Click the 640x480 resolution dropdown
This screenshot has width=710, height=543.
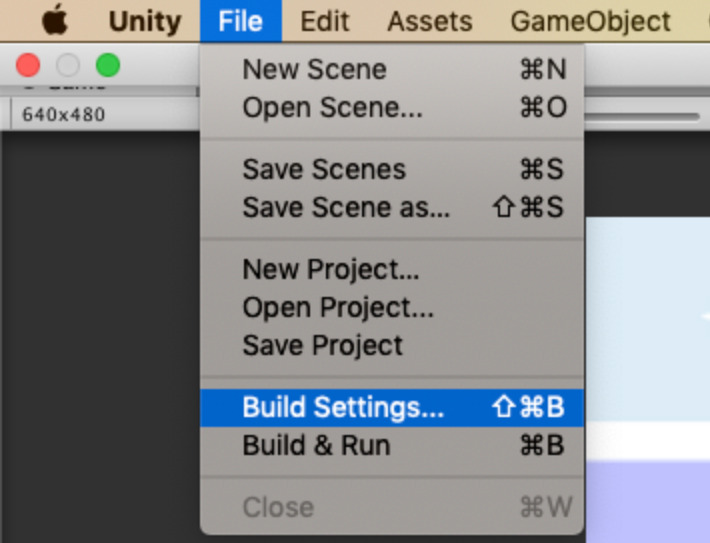[x=63, y=114]
